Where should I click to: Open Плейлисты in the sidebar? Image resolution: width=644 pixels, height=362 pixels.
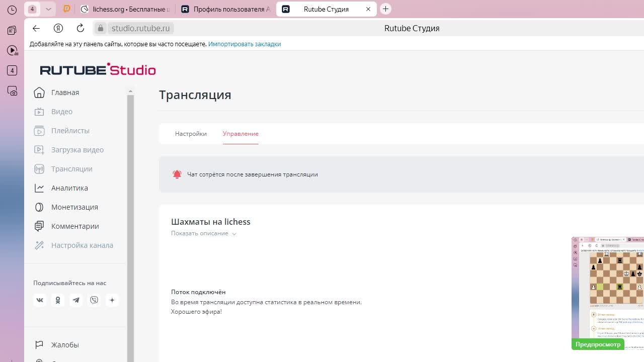click(x=70, y=131)
